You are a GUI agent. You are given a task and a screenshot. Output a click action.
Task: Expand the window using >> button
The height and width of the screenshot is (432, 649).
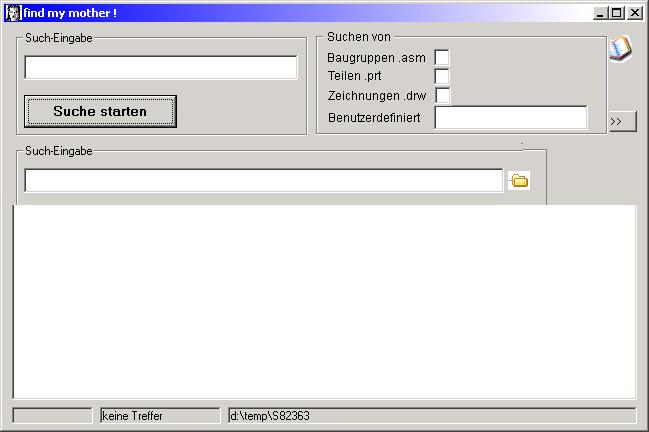pos(623,121)
